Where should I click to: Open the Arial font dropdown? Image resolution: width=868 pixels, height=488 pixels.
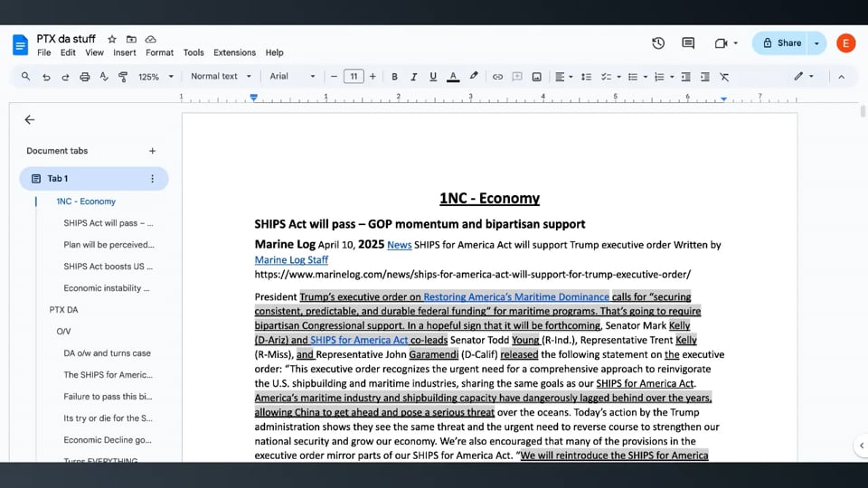pyautogui.click(x=292, y=76)
